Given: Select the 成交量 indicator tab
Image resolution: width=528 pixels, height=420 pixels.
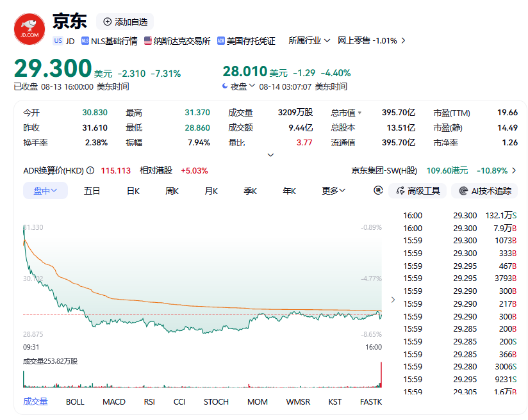Looking at the screenshot, I should (35, 401).
